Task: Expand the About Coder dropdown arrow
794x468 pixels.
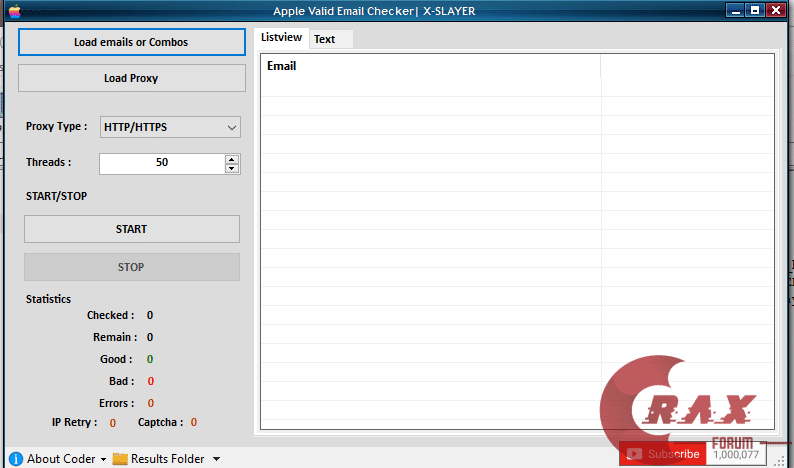Action: 103,459
